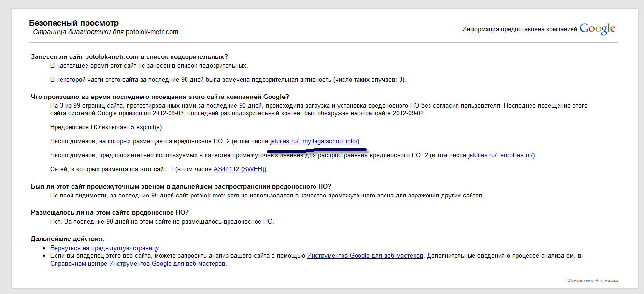644x294 pixels.
Task: Click the 'Дальнейшие действия:' heading
Action: [68, 239]
